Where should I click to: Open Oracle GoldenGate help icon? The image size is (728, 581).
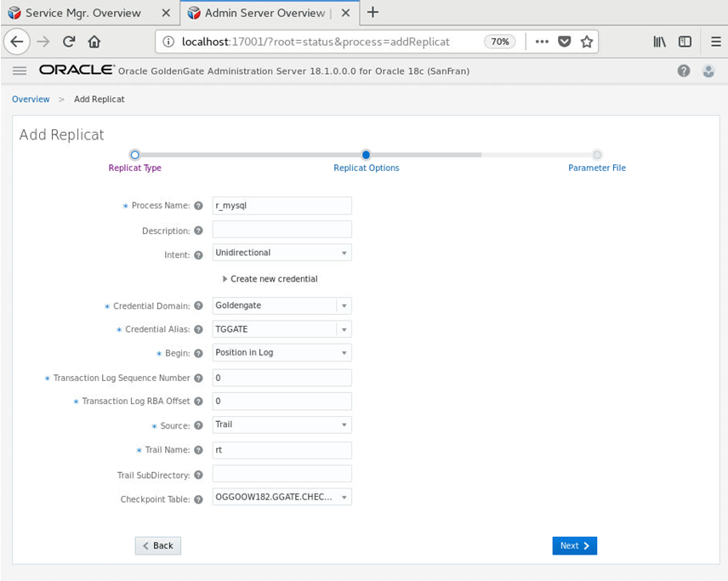tap(684, 71)
